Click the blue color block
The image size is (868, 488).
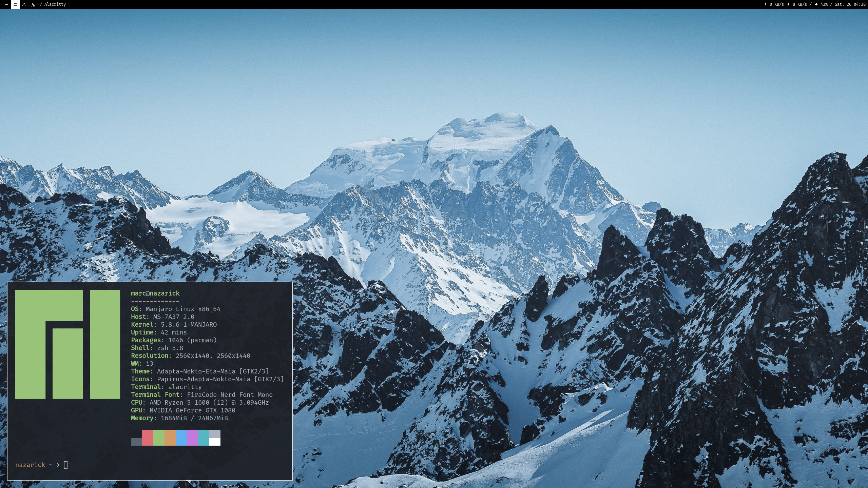point(181,438)
